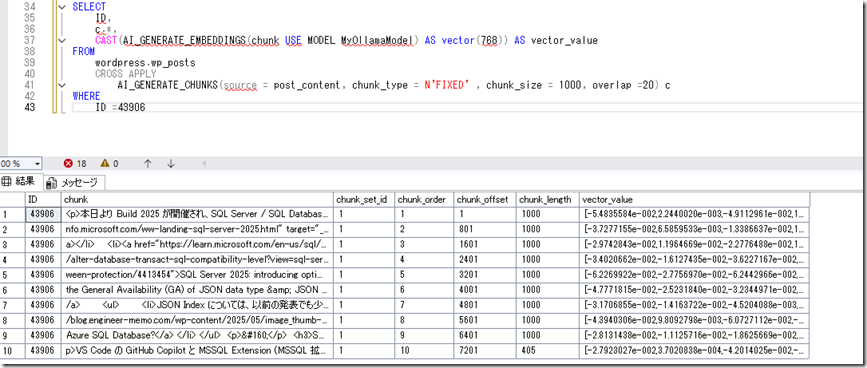Click the yellow warning count icon
This screenshot has height=368, width=867.
tap(105, 164)
